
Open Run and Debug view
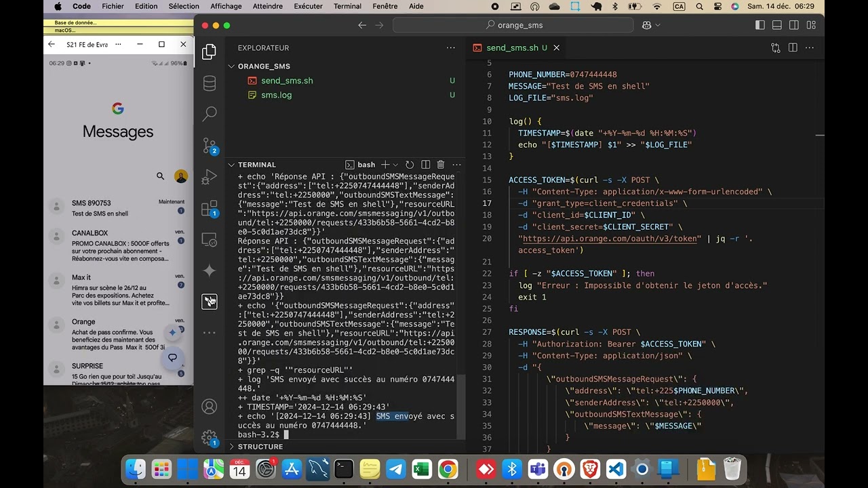[x=210, y=177]
